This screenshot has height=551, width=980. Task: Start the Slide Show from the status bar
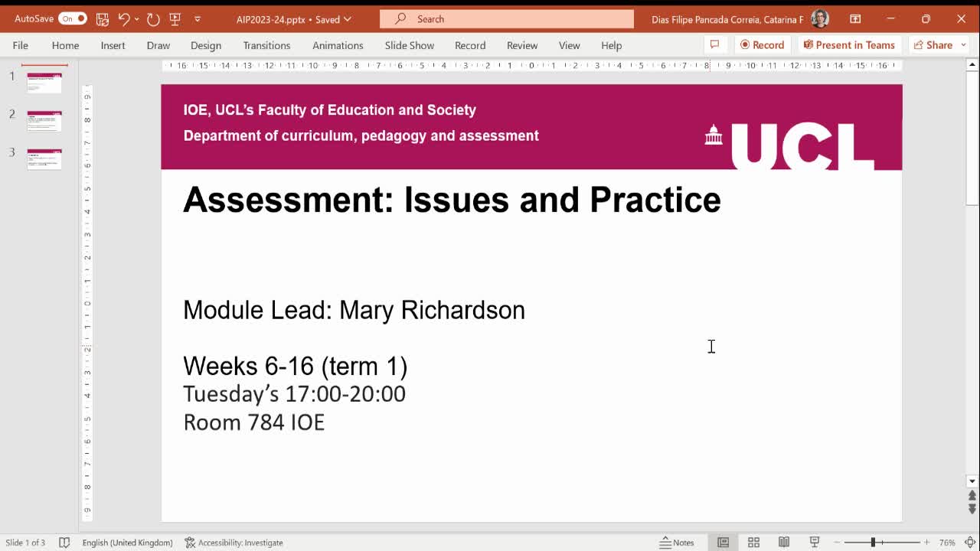pyautogui.click(x=815, y=542)
